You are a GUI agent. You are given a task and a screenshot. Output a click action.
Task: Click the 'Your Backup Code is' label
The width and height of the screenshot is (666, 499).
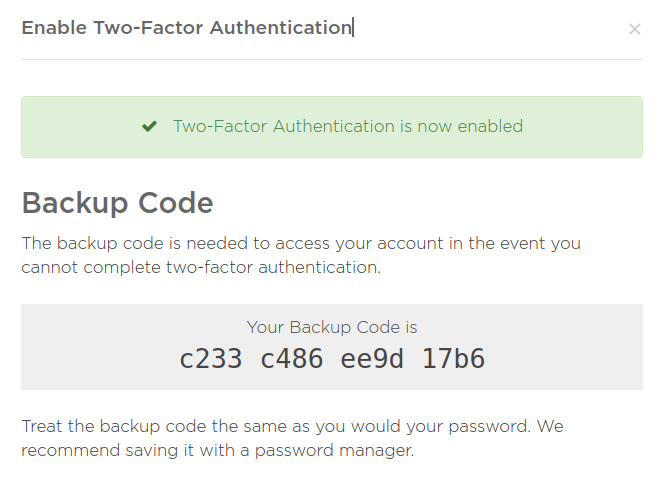tap(331, 327)
